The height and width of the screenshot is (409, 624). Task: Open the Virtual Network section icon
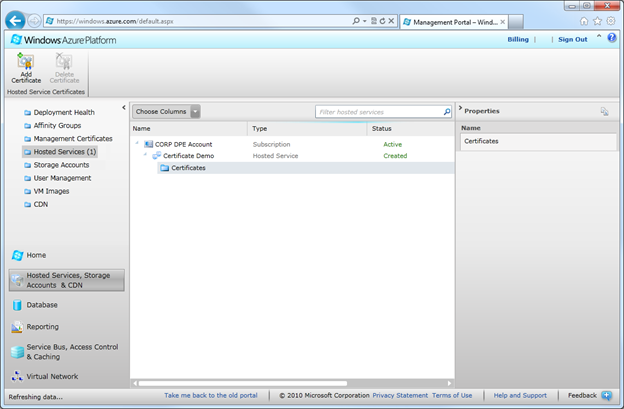[18, 377]
